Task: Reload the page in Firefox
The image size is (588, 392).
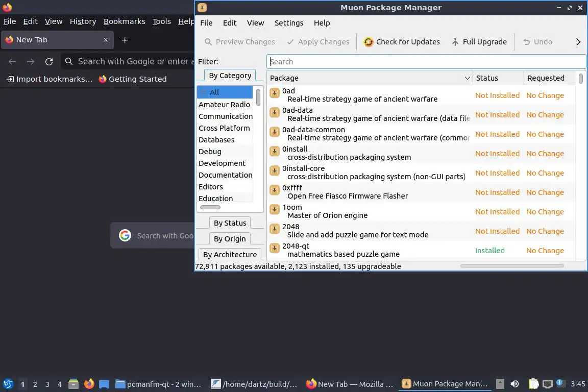Action: pyautogui.click(x=49, y=62)
